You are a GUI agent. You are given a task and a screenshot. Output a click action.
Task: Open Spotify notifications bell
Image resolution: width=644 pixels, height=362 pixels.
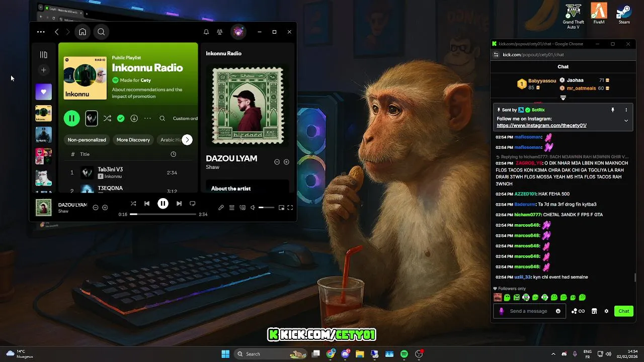(206, 32)
